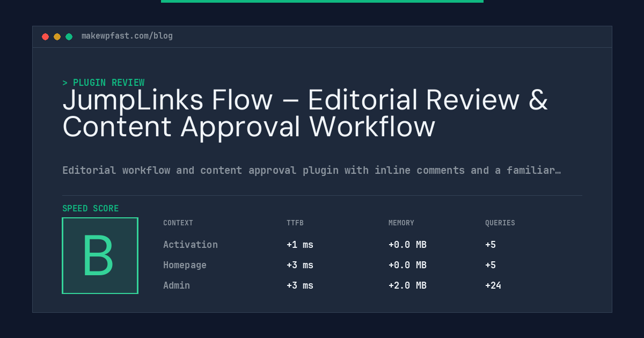The image size is (644, 338).
Task: Click Activation memory value +0.0 MB
Action: [407, 245]
